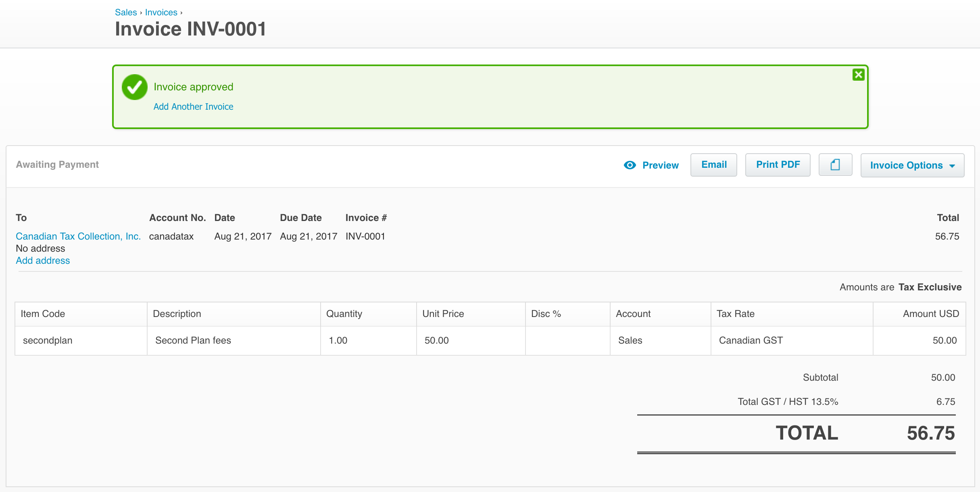Click the copy document icon beside Invoice Options

[x=835, y=165]
